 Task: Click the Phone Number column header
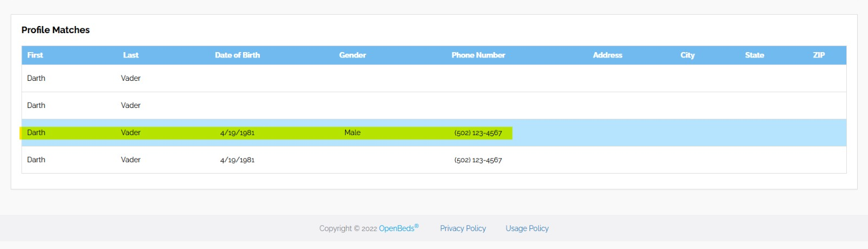[478, 55]
